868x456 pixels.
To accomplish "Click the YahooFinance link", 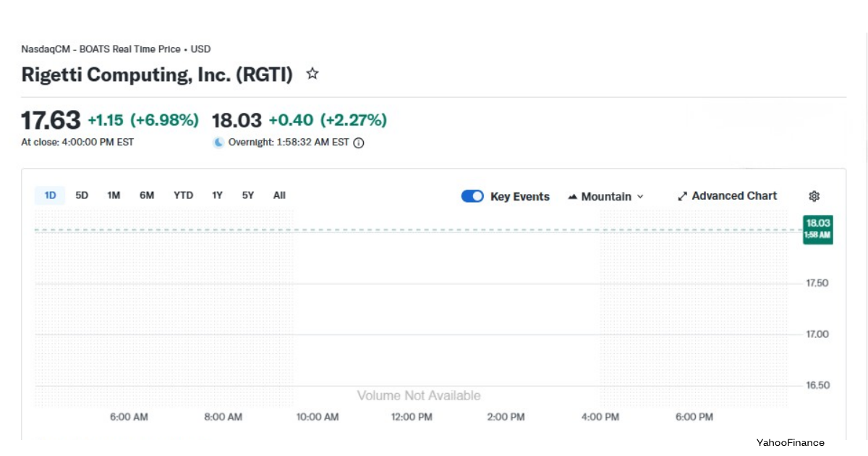I will (789, 442).
